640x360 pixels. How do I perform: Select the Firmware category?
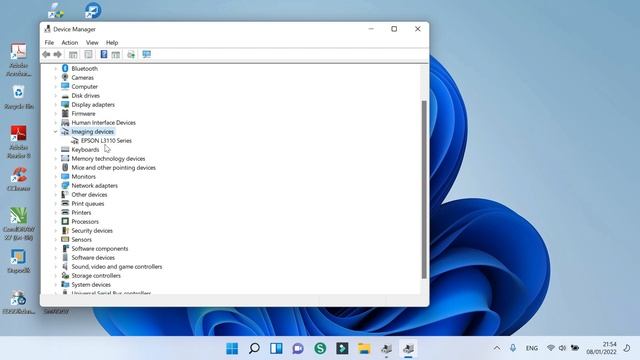[x=83, y=113]
